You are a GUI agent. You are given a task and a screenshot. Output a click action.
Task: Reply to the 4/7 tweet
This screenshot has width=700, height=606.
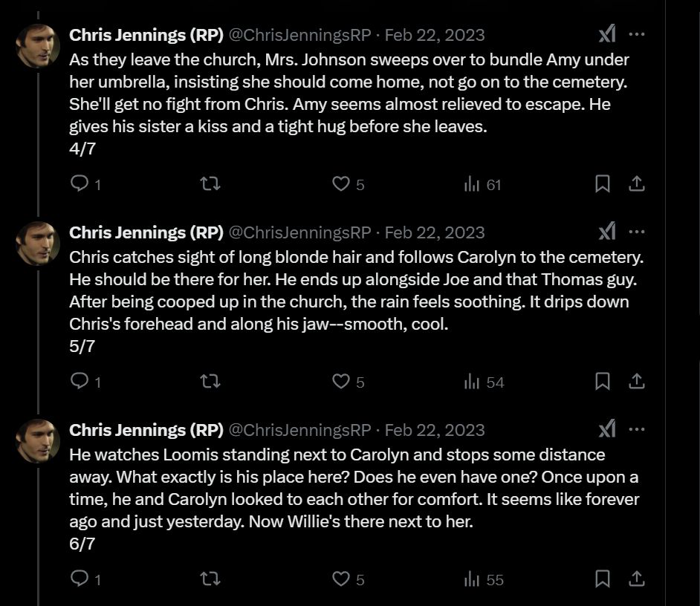[80, 184]
